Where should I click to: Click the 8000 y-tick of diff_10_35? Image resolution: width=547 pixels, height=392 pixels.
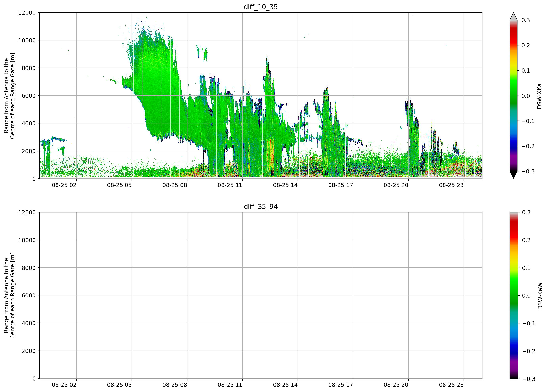(29, 68)
